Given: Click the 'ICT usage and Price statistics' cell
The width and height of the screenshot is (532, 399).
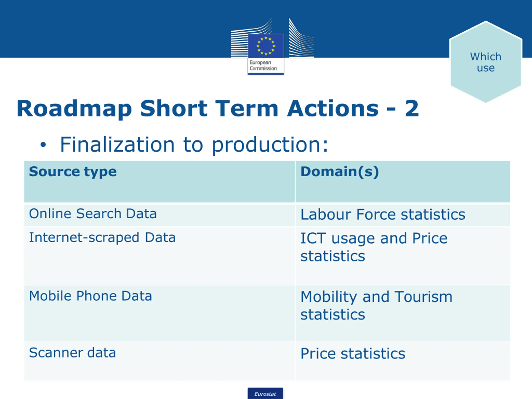Looking at the screenshot, I should 403,256.
